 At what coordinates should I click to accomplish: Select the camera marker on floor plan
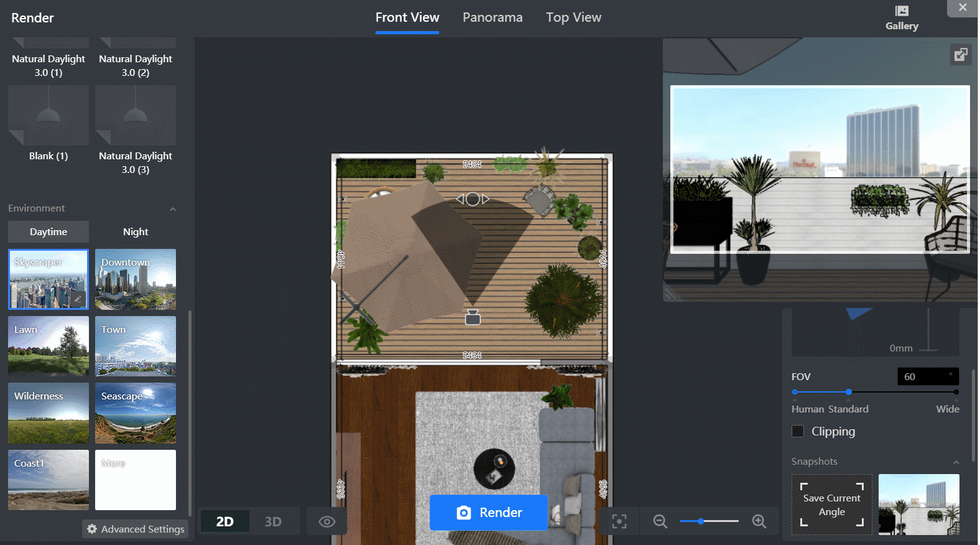[x=473, y=317]
